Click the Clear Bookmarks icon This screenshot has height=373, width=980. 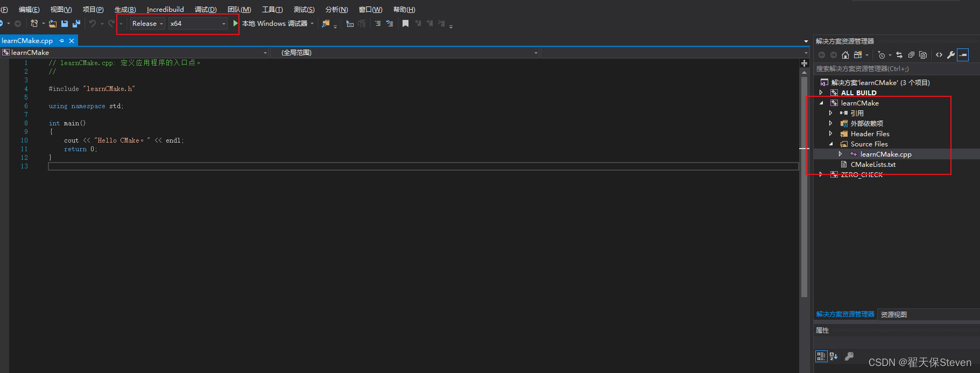coord(441,24)
